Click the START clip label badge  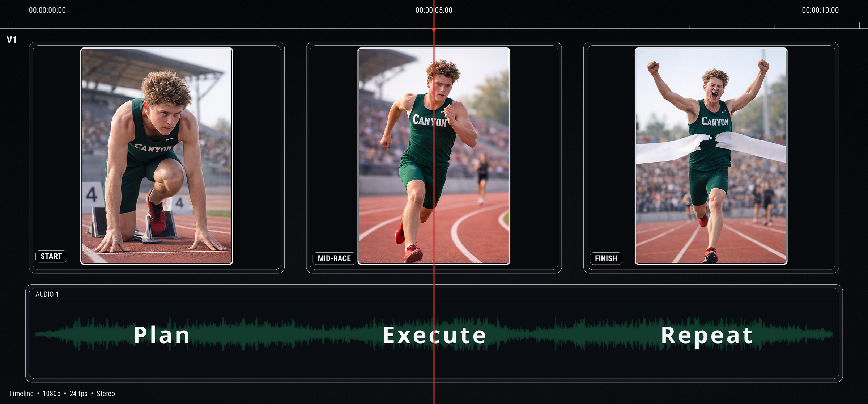[51, 256]
